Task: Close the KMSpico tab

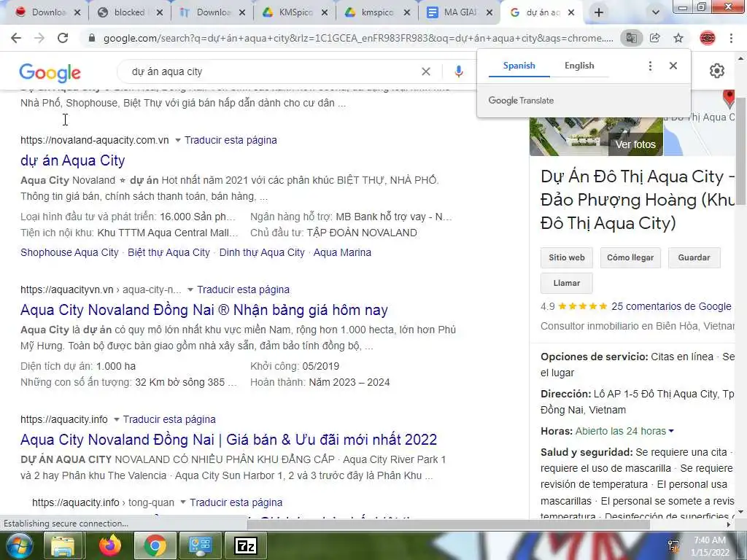Action: pos(325,13)
